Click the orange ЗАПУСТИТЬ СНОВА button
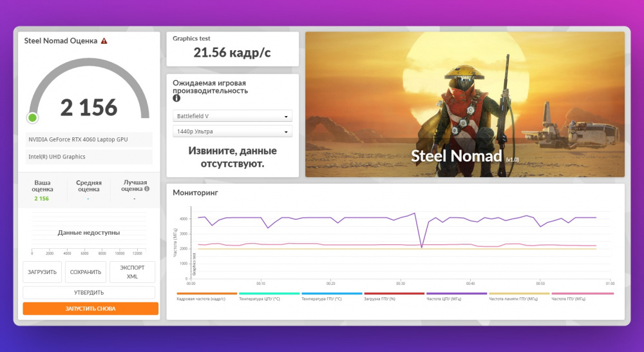Image resolution: width=644 pixels, height=352 pixels. click(90, 308)
